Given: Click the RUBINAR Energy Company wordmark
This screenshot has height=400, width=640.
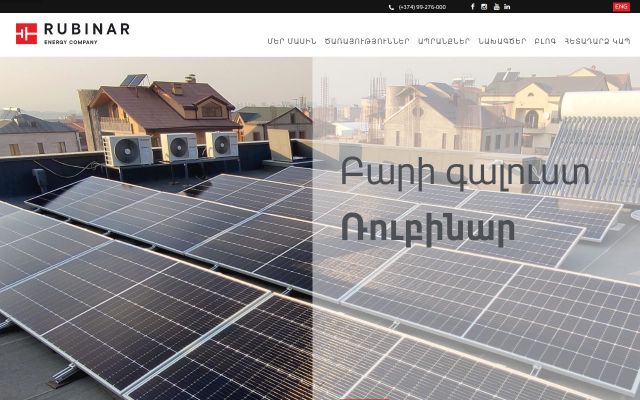Looking at the screenshot, I should click(87, 33).
